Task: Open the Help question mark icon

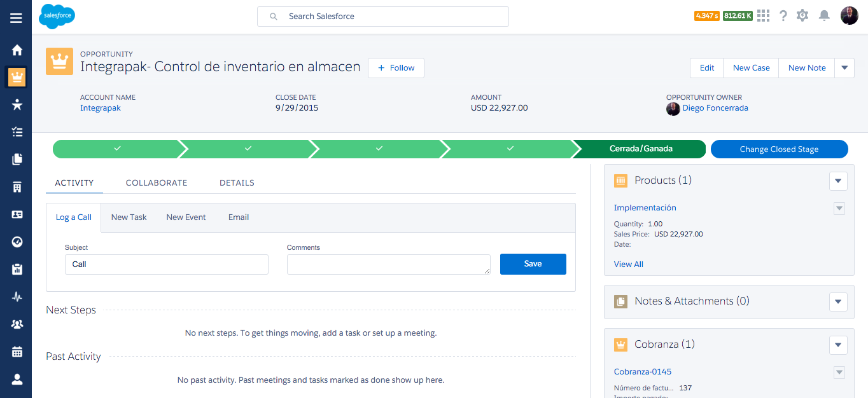Action: [783, 15]
